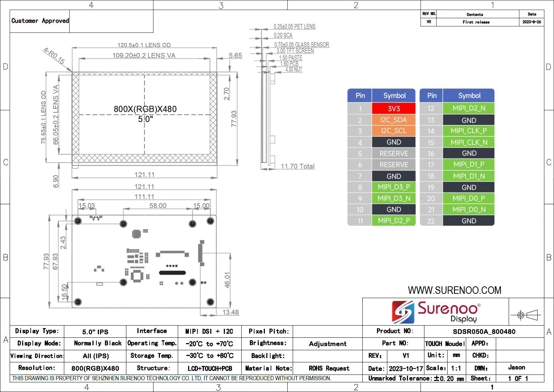Click the first-angle projection symbol
The width and height of the screenshot is (554, 392).
(526, 315)
